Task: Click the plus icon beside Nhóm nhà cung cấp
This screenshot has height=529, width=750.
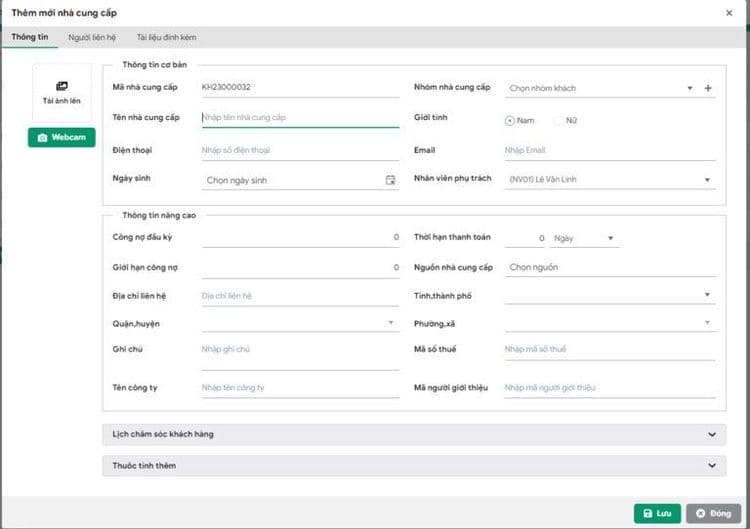Action: point(708,88)
